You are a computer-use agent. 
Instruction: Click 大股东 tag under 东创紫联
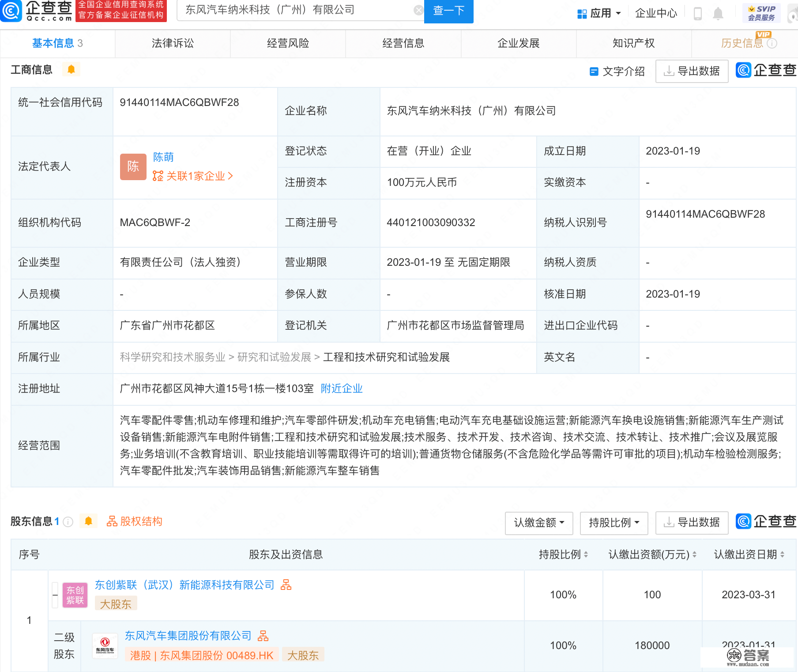116,604
